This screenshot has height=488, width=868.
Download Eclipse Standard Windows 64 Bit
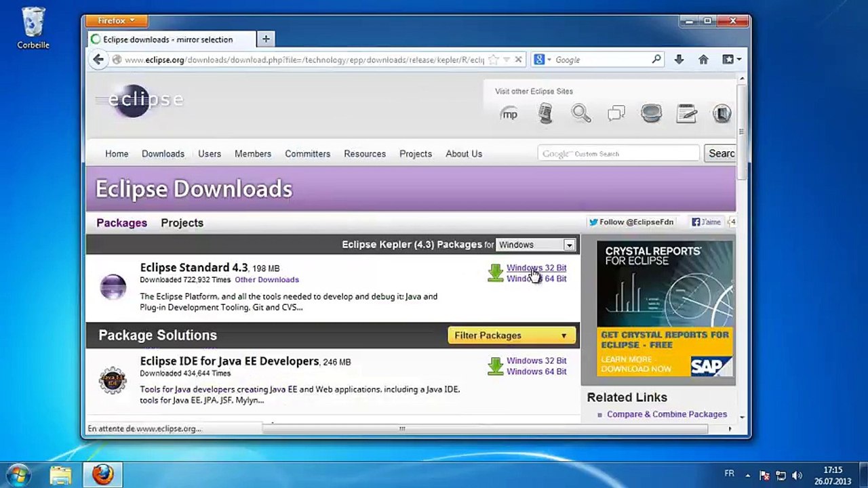[536, 279]
